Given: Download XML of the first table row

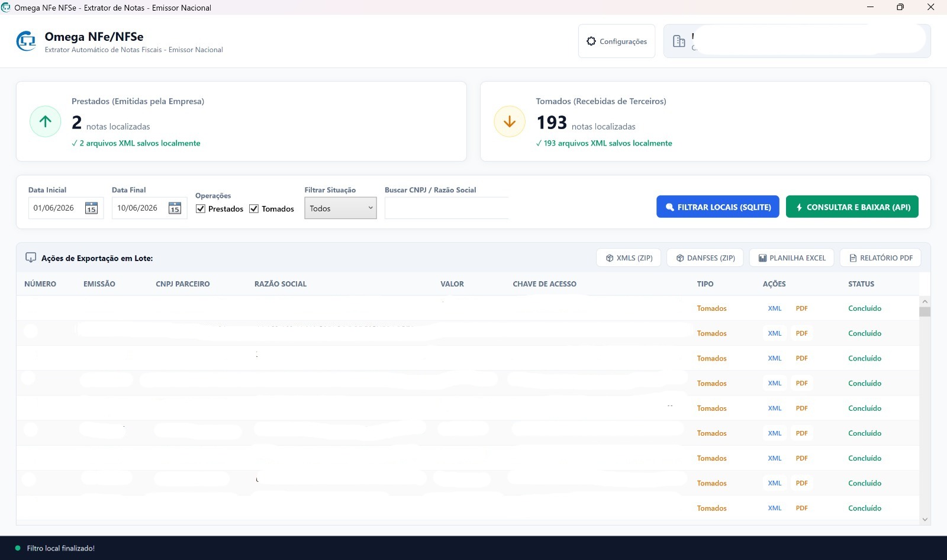Looking at the screenshot, I should [775, 308].
